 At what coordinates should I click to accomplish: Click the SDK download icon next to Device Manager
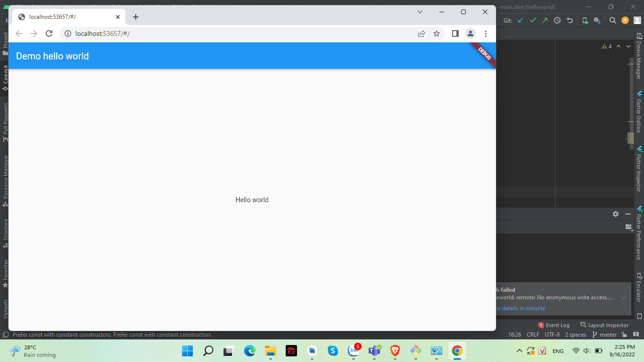pyautogui.click(x=597, y=20)
